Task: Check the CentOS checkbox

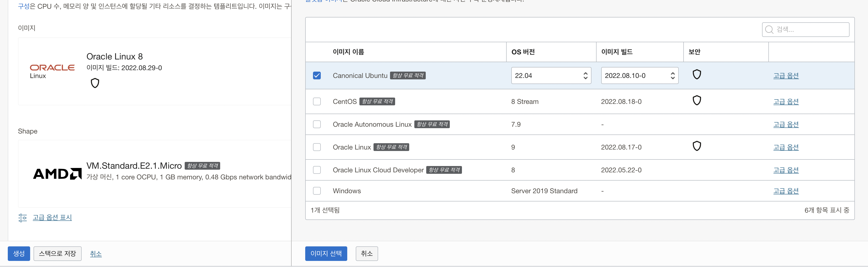Action: coord(317,101)
